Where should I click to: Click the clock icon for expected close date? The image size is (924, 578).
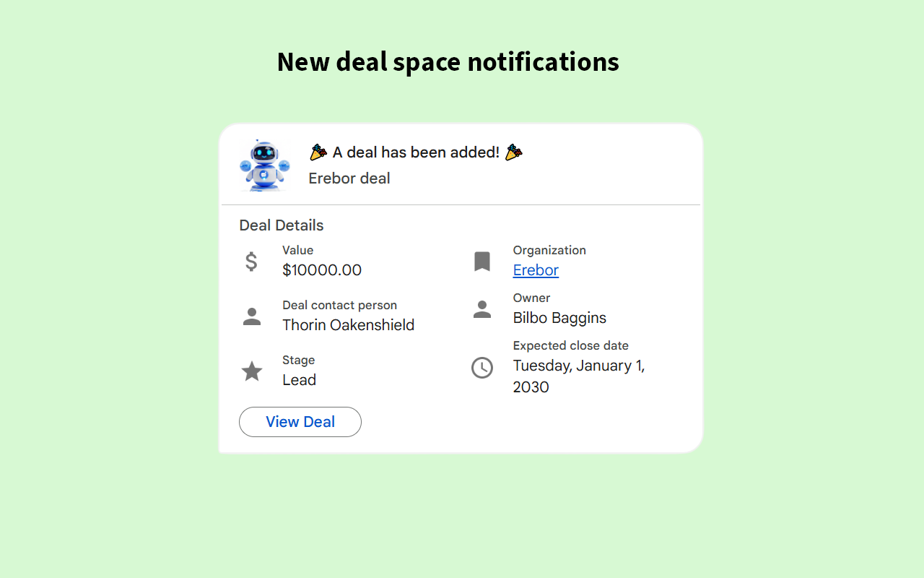(x=481, y=367)
